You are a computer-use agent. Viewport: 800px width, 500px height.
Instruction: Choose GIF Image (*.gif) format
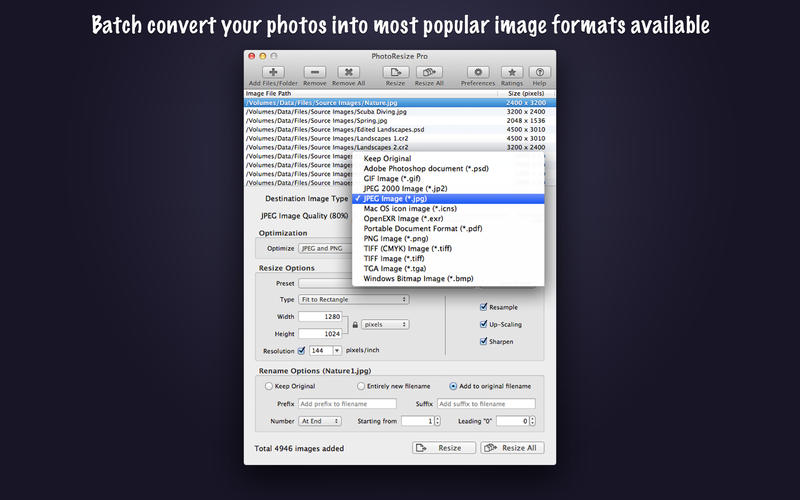pyautogui.click(x=448, y=179)
